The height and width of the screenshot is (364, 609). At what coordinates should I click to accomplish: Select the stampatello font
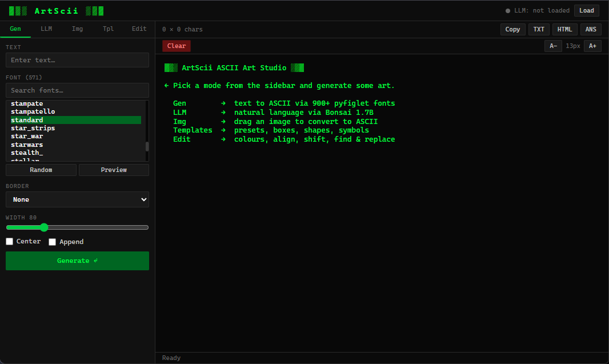(x=76, y=111)
